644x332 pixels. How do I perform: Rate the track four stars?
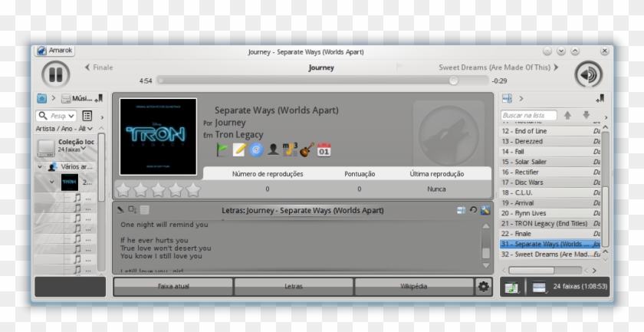tap(176, 190)
